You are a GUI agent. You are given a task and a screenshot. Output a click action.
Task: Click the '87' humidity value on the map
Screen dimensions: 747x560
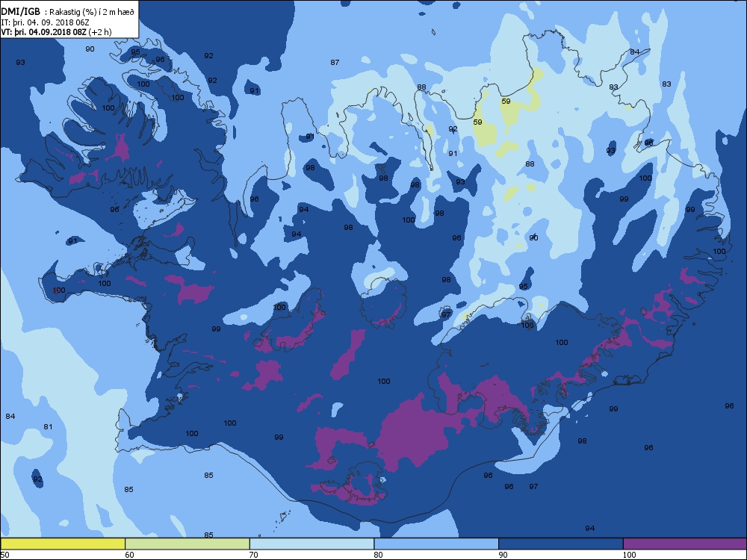pos(335,63)
